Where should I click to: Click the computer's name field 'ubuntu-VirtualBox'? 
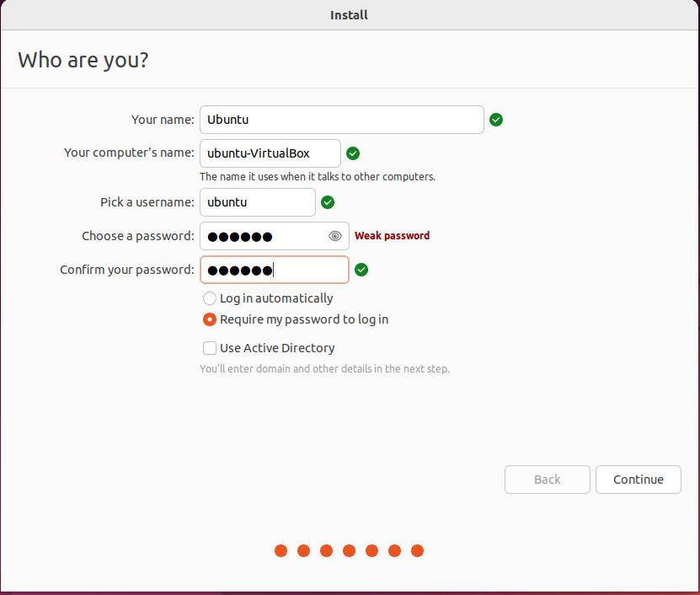[x=270, y=153]
